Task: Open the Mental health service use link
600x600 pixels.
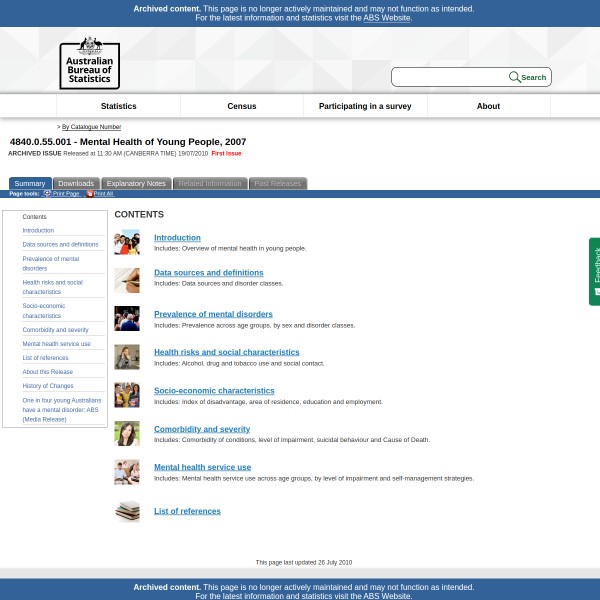Action: point(202,467)
